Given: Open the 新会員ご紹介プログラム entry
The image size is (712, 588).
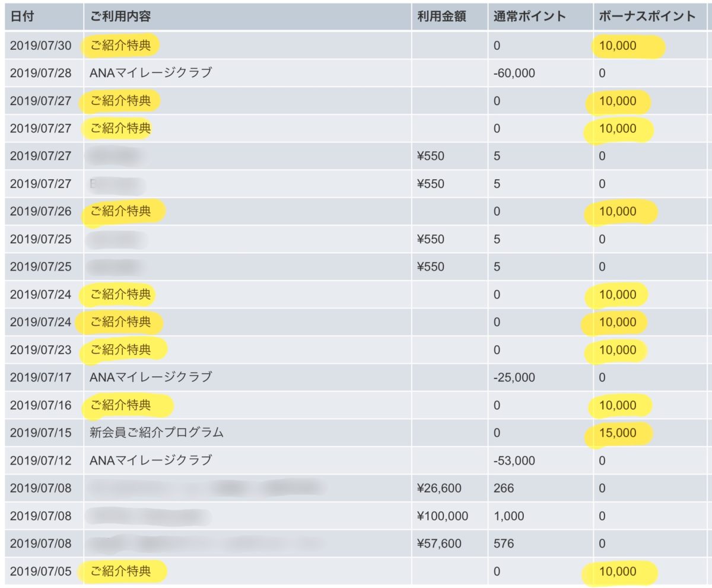Looking at the screenshot, I should tap(157, 433).
